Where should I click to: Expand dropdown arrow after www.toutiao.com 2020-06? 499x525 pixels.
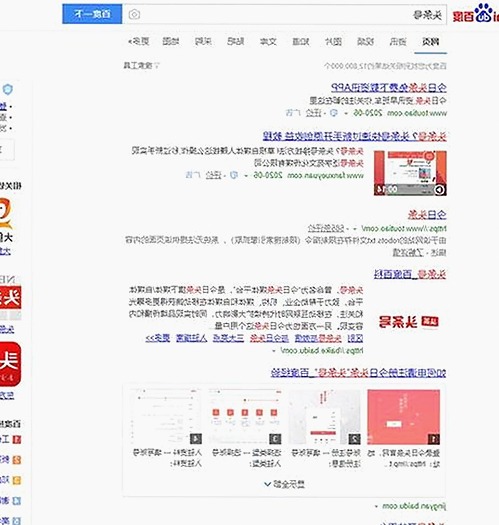(346, 114)
